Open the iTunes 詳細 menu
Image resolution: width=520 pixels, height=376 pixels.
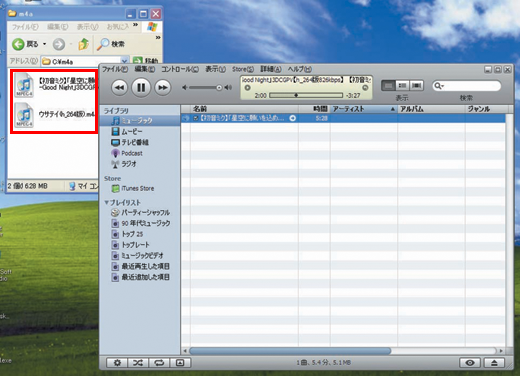point(271,69)
